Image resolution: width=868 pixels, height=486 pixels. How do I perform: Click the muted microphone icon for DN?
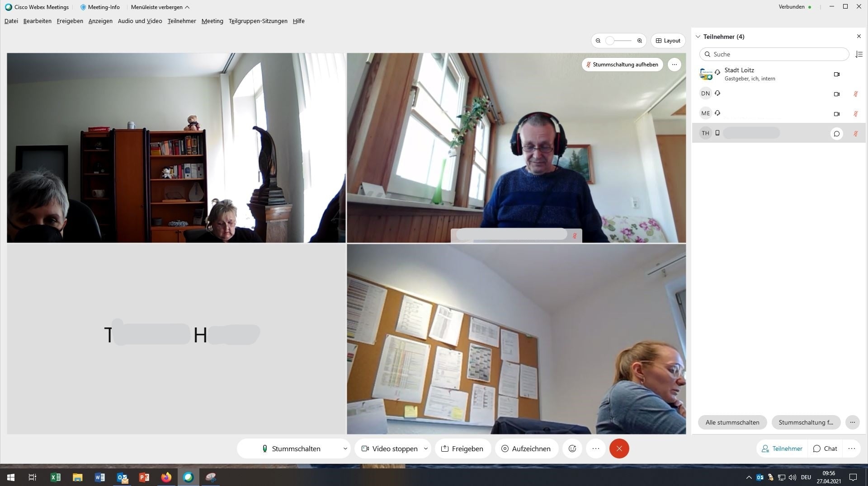pos(855,94)
